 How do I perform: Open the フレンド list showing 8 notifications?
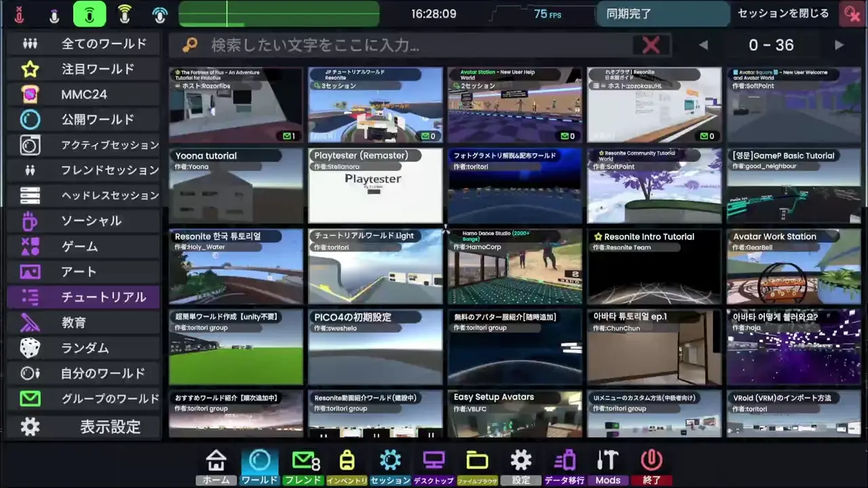tap(303, 464)
